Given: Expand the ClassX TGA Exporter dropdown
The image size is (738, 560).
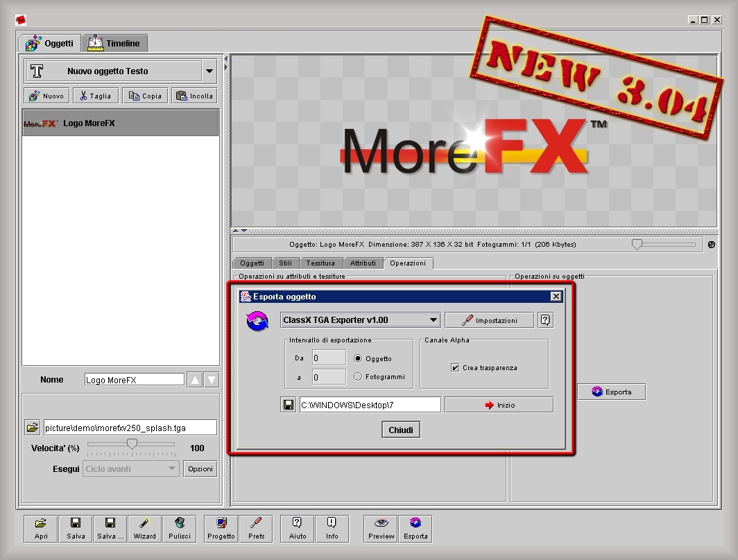Looking at the screenshot, I should click(434, 320).
